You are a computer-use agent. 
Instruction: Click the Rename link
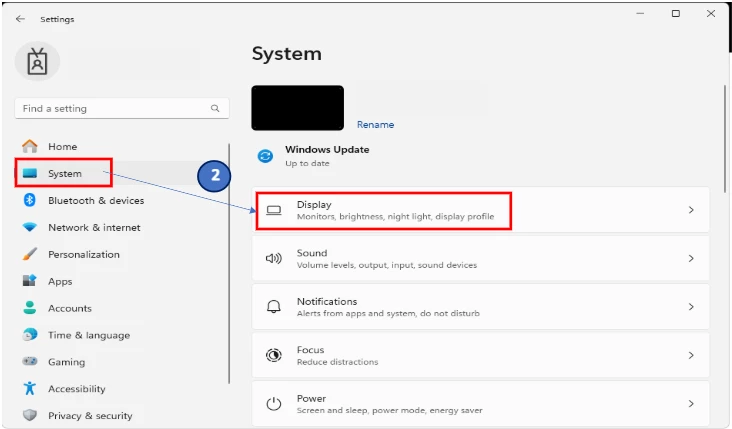(x=375, y=125)
